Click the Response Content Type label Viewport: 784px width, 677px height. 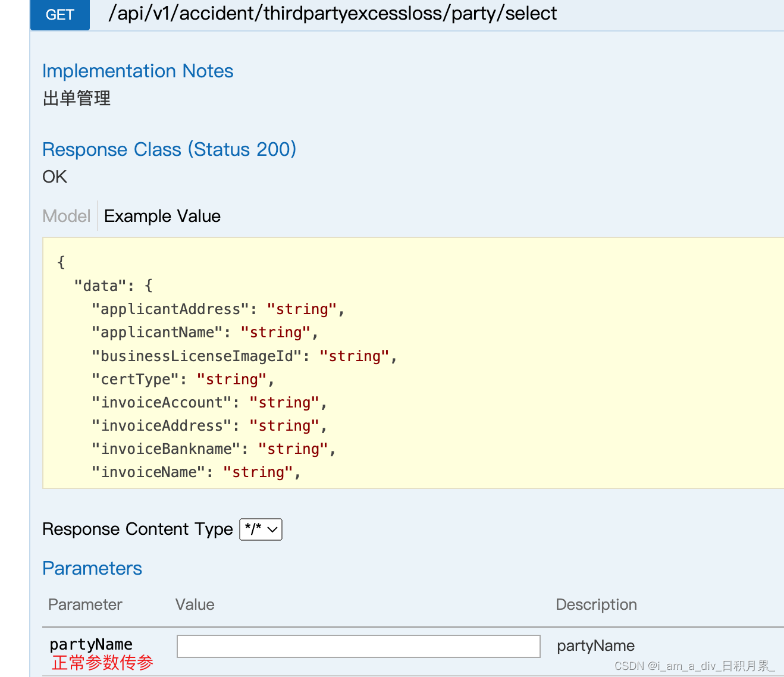137,529
